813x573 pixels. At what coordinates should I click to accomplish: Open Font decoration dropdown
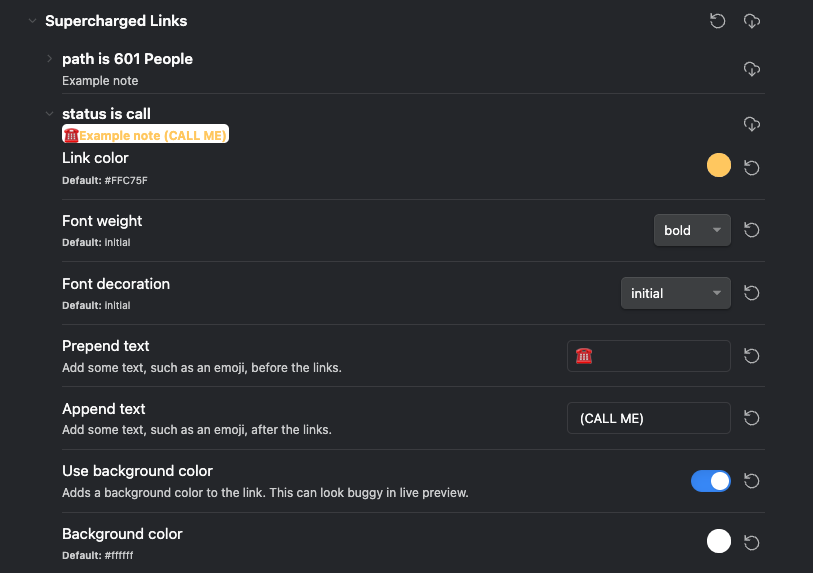pyautogui.click(x=675, y=293)
